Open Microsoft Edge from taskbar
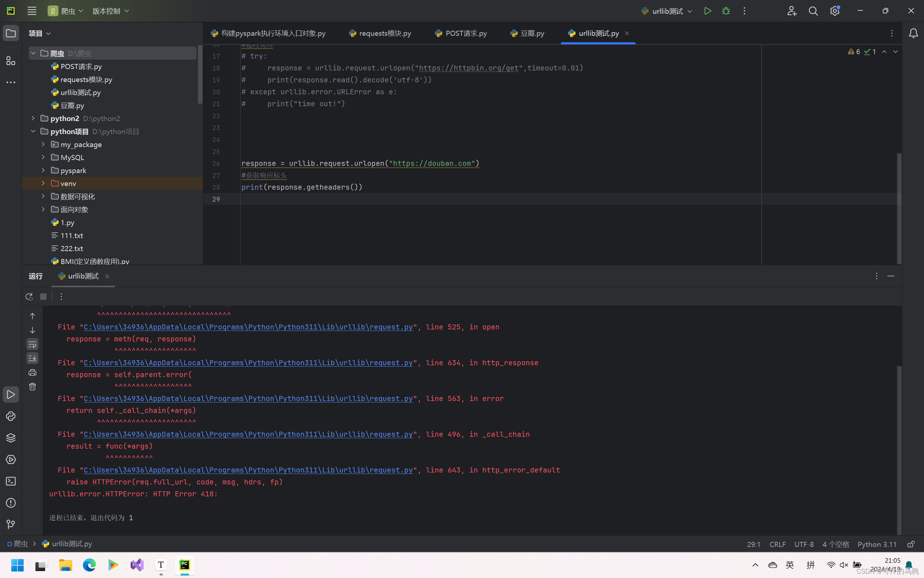Image resolution: width=924 pixels, height=578 pixels. click(x=90, y=565)
